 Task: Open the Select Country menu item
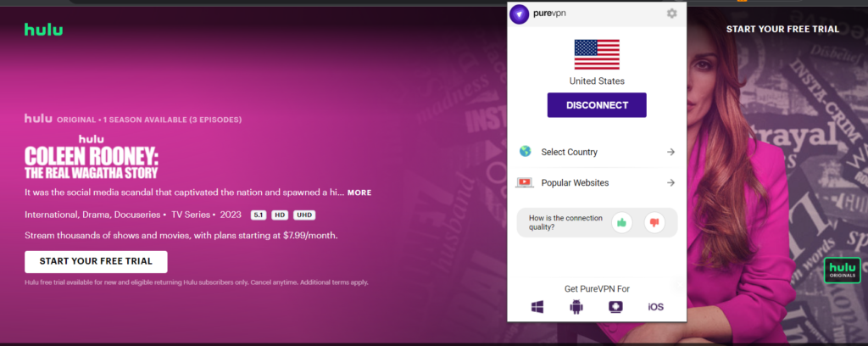pyautogui.click(x=569, y=152)
